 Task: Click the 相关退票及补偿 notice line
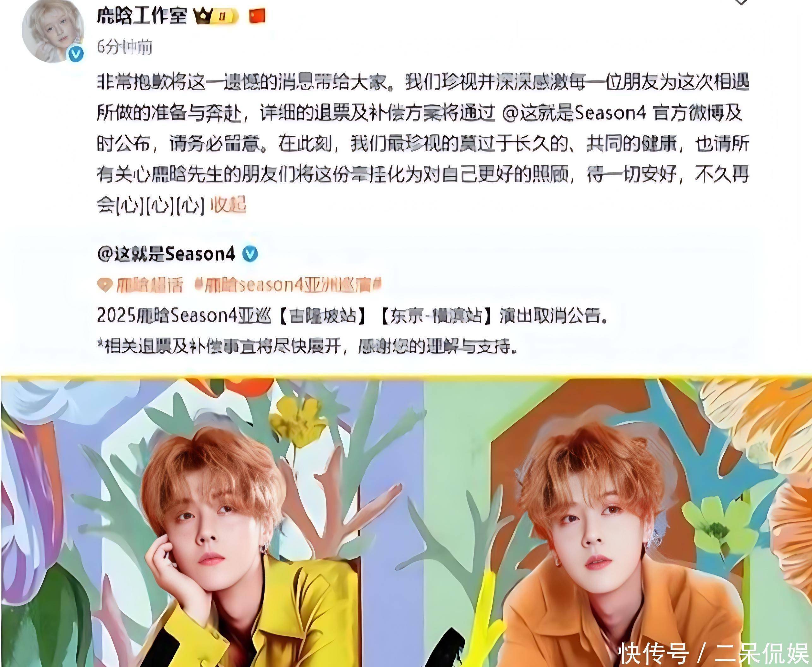tap(307, 347)
